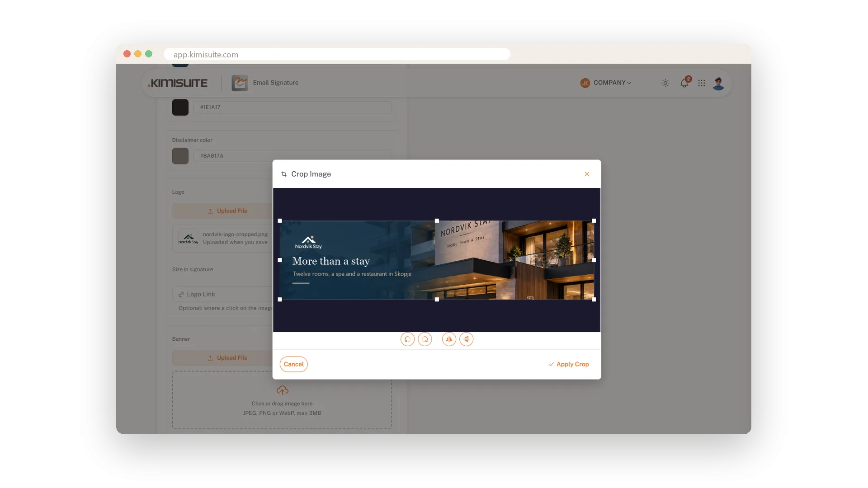868x488 pixels.
Task: Click the top-center crop handle
Action: point(437,221)
